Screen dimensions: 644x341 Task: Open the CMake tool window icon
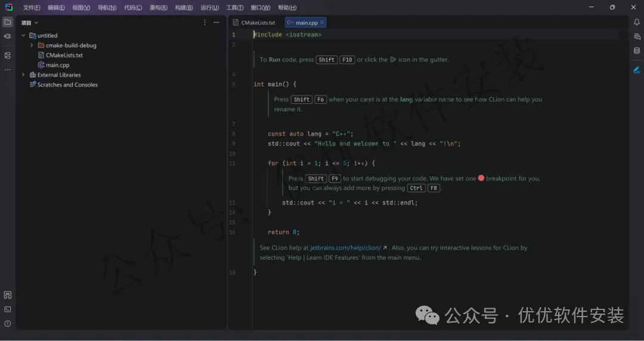[7, 295]
